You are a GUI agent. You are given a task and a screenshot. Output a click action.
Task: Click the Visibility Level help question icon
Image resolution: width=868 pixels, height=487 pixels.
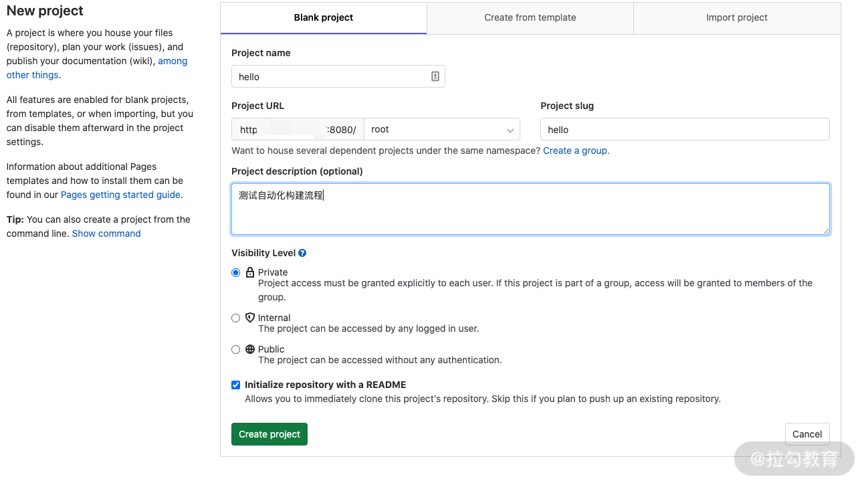(302, 253)
